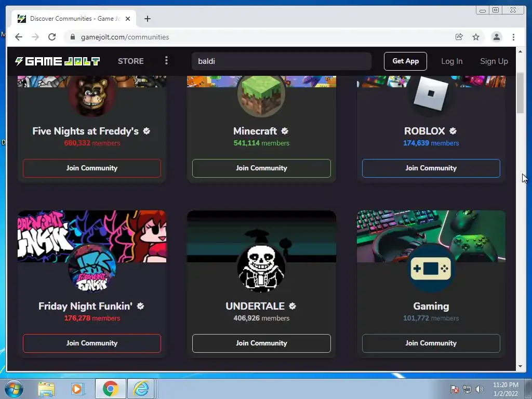The width and height of the screenshot is (532, 399).
Task: Open the Minecraft title link
Action: 255,131
